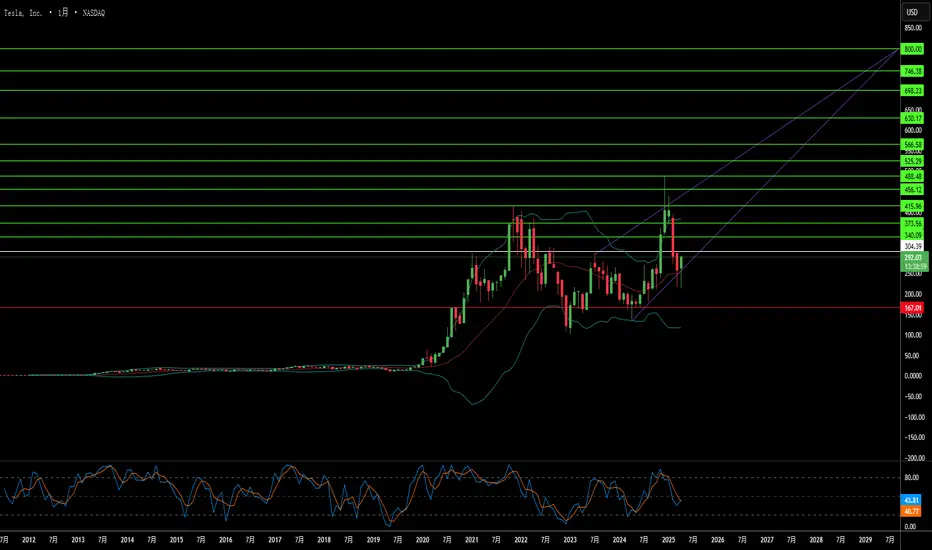This screenshot has height=550, width=932.
Task: Click 2016 on the time axis
Action: coord(225,540)
